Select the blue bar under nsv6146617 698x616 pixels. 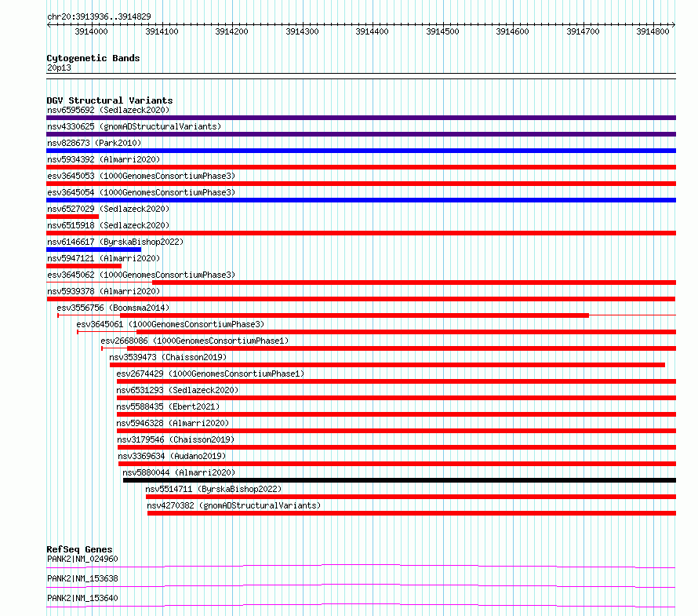(93, 250)
